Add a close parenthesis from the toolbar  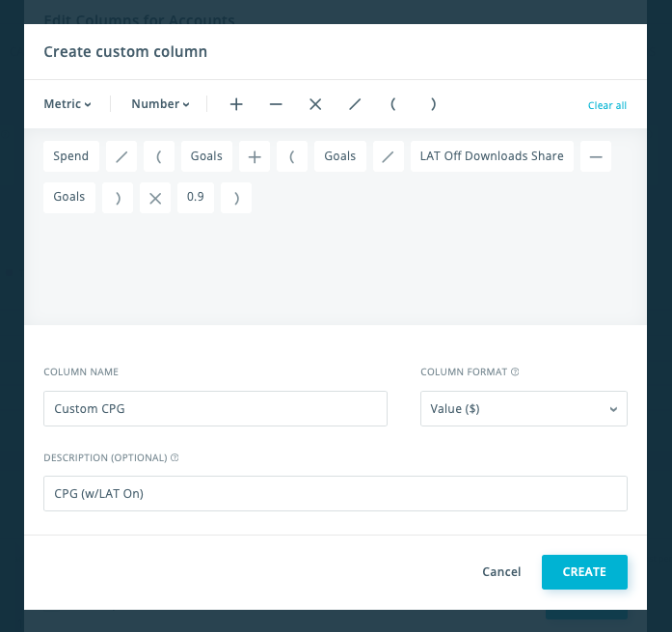point(433,104)
